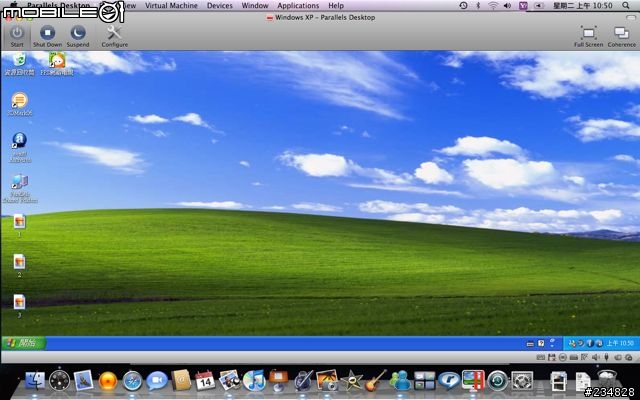Open Safari from the Dock
The width and height of the screenshot is (640, 400).
tap(132, 381)
